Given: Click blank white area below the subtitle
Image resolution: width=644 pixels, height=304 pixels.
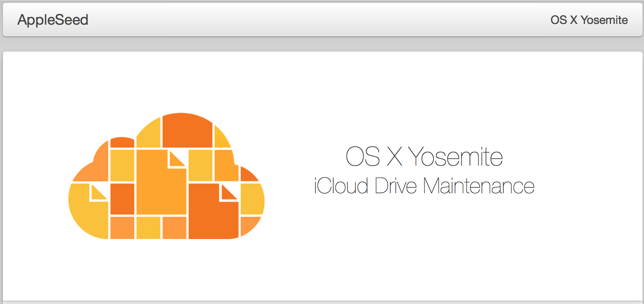Looking at the screenshot, I should [x=424, y=247].
